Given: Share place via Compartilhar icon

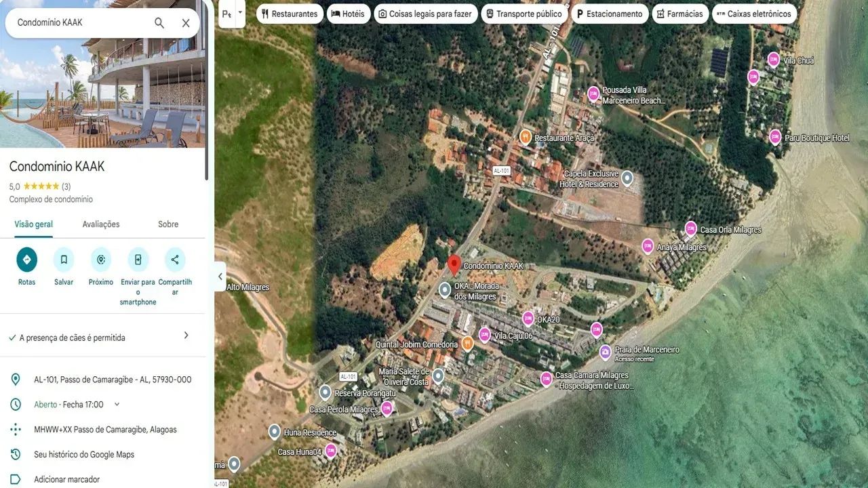Looking at the screenshot, I should 175,260.
